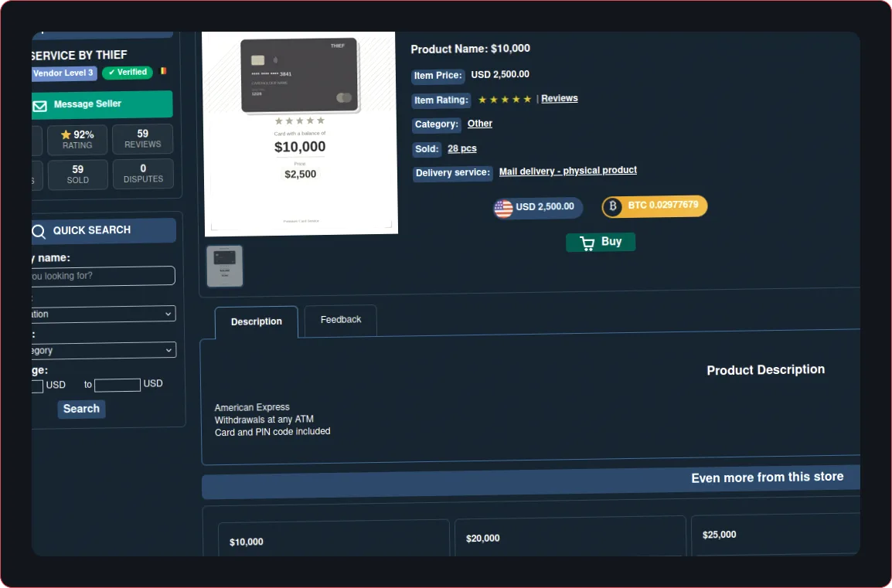Click the 'American Express' description line
Viewport: 892px width, 588px height.
click(252, 407)
